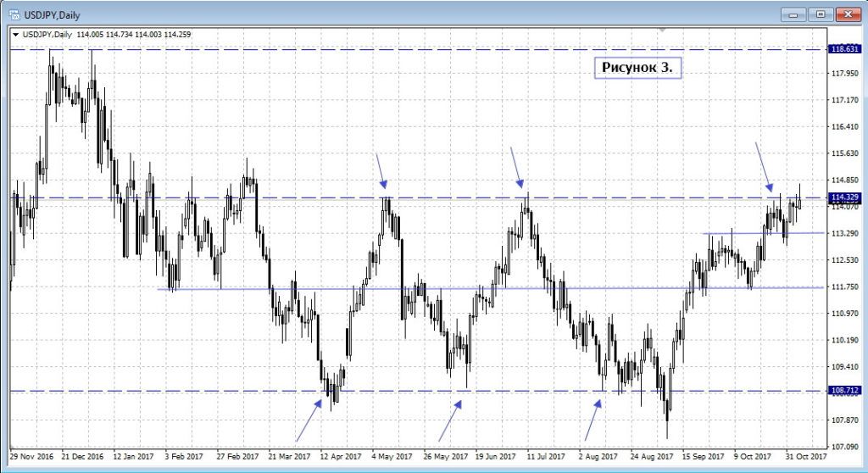Click the 118.631 price level label
The image size is (868, 473).
click(x=846, y=49)
